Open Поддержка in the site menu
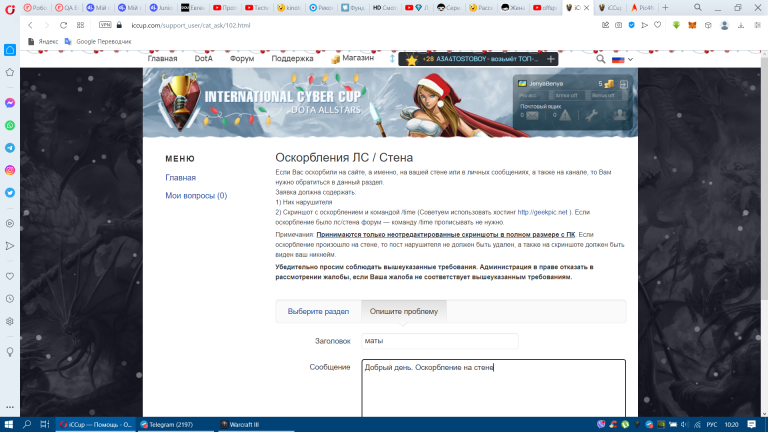The height and width of the screenshot is (432, 768). tap(292, 58)
